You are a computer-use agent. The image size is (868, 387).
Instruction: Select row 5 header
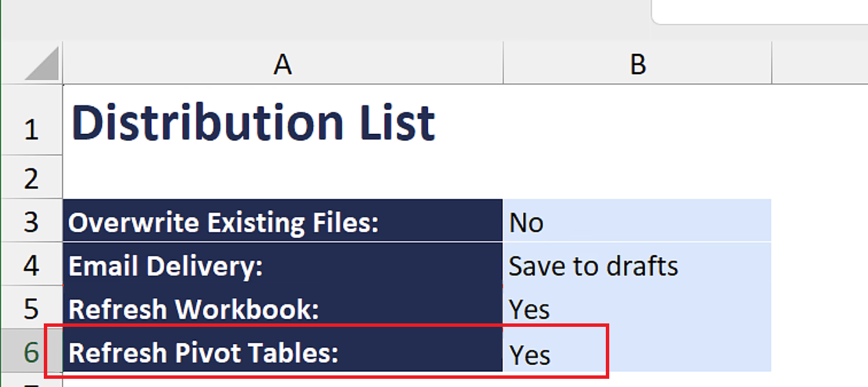click(x=32, y=307)
